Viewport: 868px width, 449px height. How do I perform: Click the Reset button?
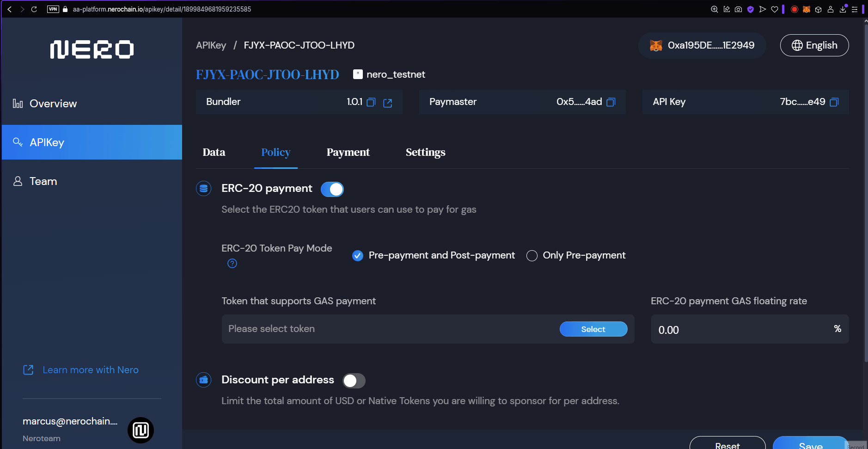tap(727, 444)
